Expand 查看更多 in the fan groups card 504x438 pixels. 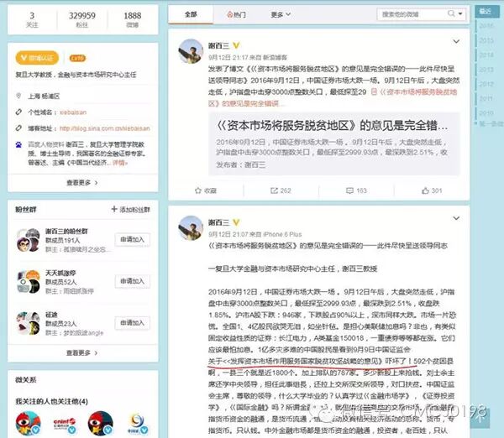click(82, 353)
